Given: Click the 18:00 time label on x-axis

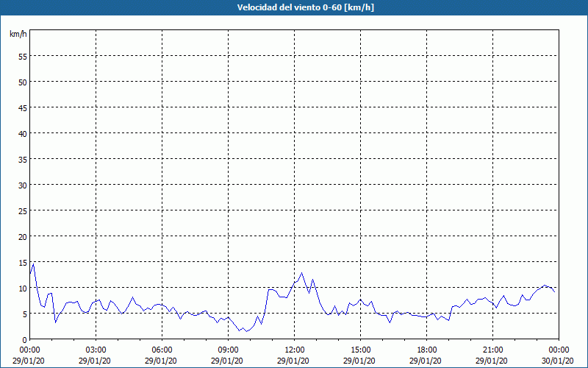Looking at the screenshot, I should pyautogui.click(x=427, y=350).
